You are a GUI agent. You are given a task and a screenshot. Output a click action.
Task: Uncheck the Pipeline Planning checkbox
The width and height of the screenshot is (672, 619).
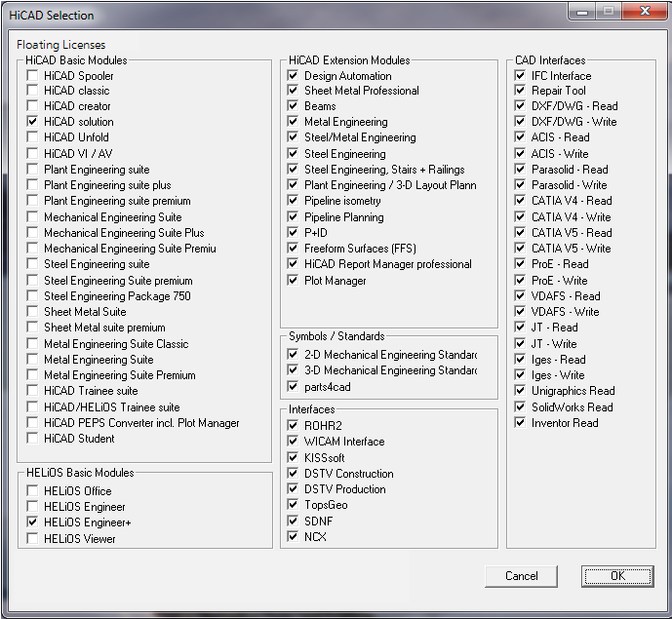click(x=294, y=216)
